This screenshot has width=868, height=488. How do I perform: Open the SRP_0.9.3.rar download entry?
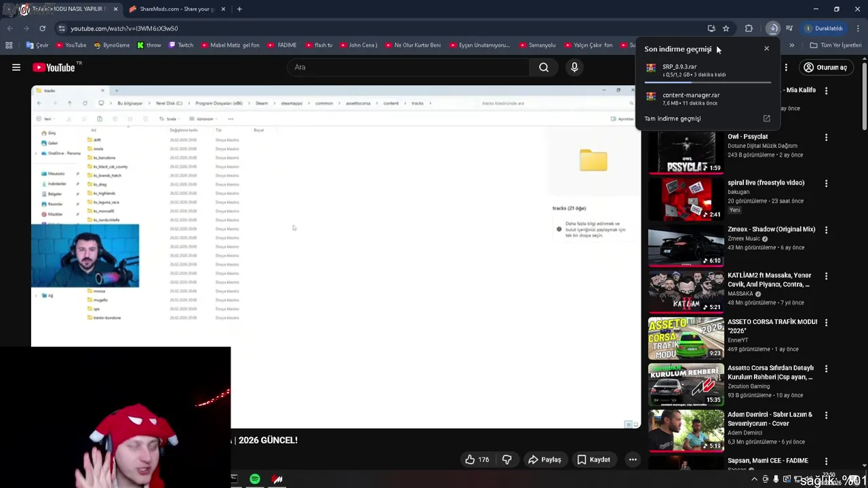coord(707,70)
